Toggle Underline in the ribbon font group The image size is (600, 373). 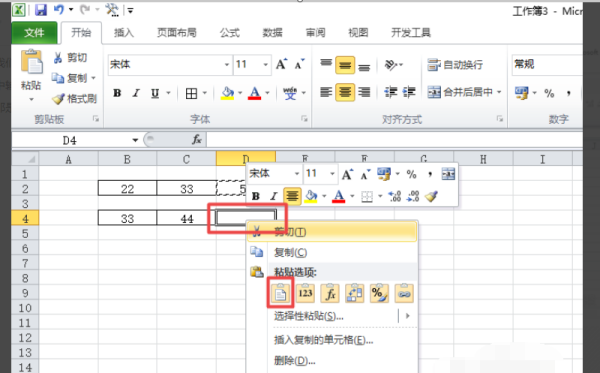click(155, 93)
